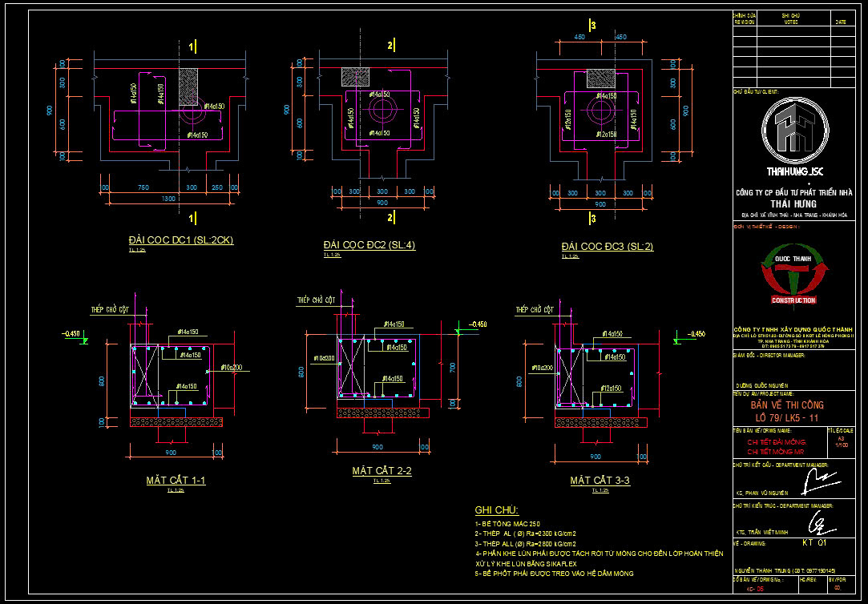
Task: Pick the 'ĐÀI CỌC ĐC3 (SL:2)' title
Action: (x=607, y=246)
